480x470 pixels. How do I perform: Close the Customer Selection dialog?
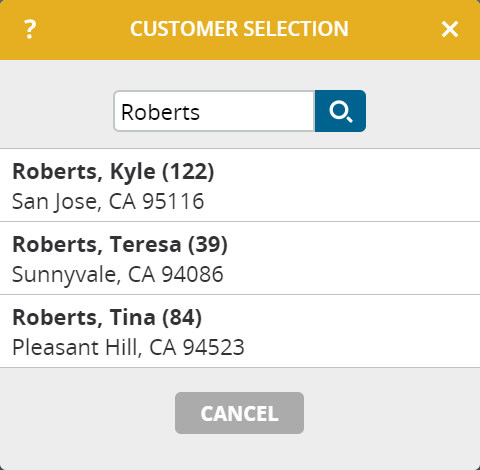pos(450,29)
